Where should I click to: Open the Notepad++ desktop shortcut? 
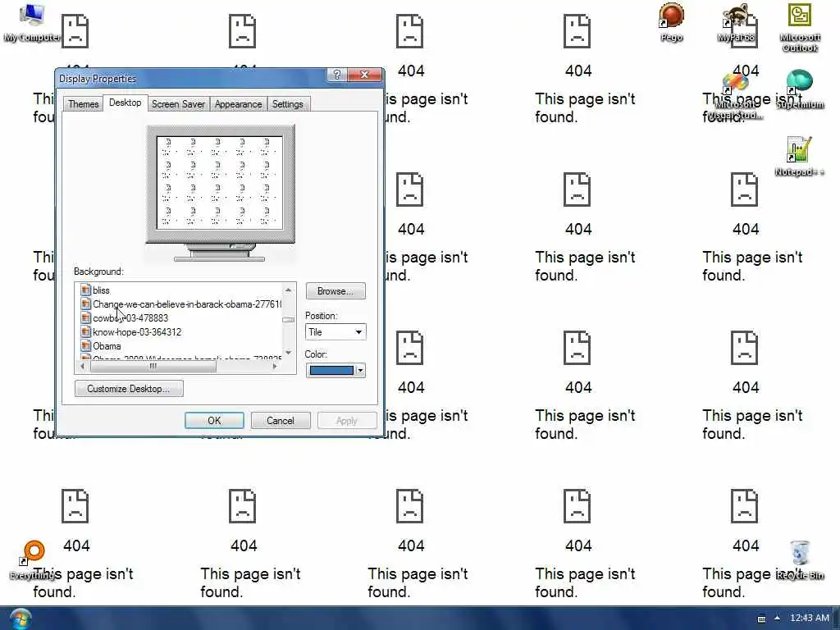click(x=800, y=156)
